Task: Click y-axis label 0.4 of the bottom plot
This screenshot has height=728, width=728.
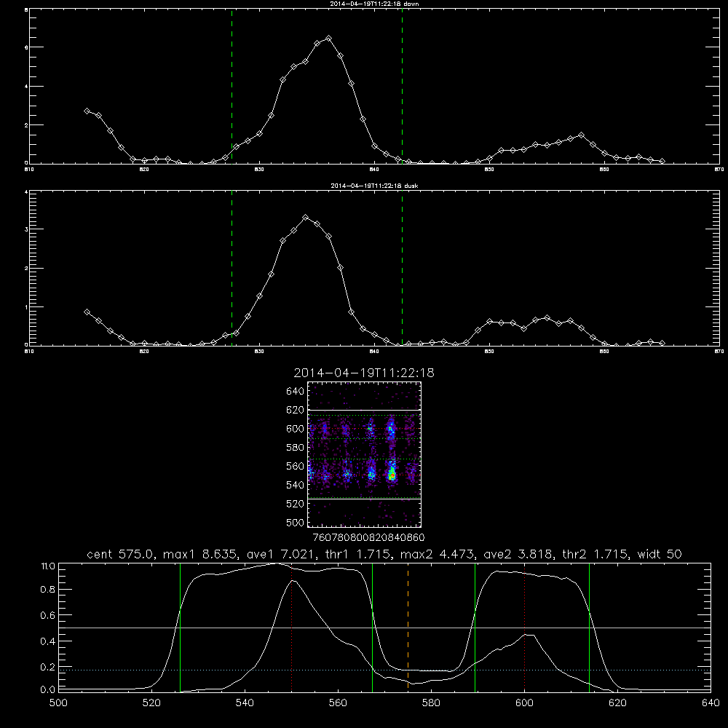Action: [x=48, y=641]
